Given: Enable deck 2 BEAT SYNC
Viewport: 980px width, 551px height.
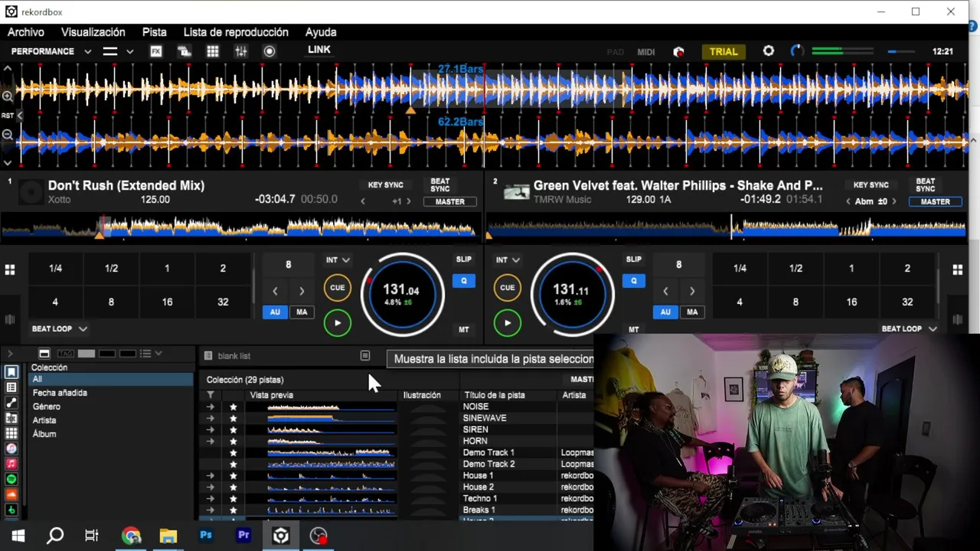Looking at the screenshot, I should [x=926, y=185].
